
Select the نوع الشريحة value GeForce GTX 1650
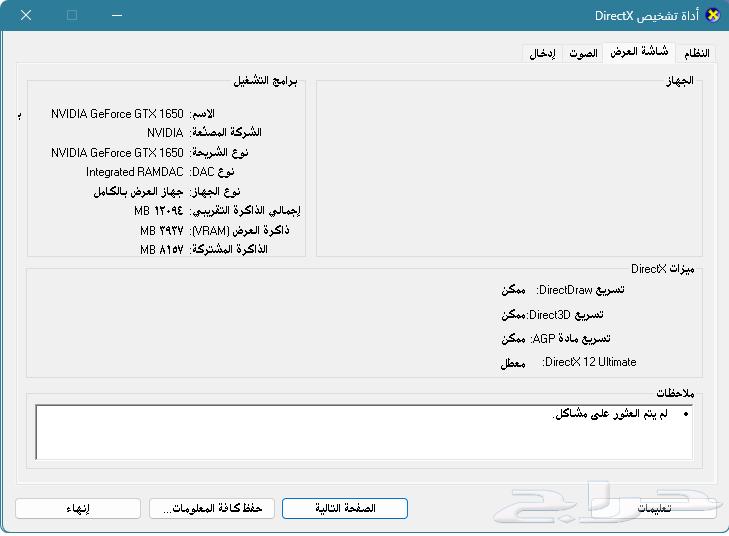[117, 153]
